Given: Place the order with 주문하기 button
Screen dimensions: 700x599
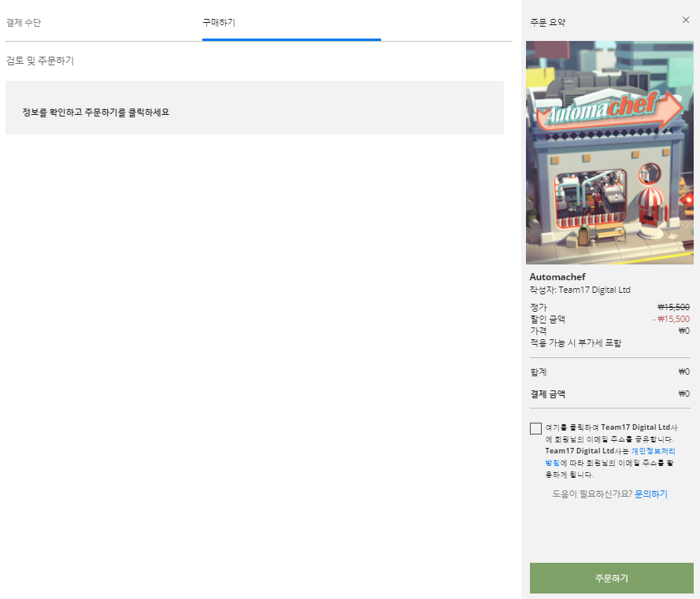Looking at the screenshot, I should (x=612, y=578).
